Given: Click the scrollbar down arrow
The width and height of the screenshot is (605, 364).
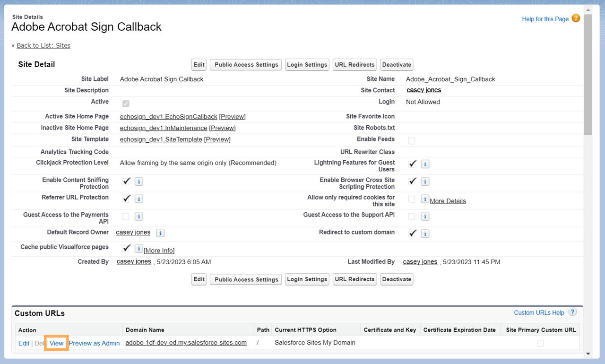Looking at the screenshot, I should pyautogui.click(x=588, y=353).
